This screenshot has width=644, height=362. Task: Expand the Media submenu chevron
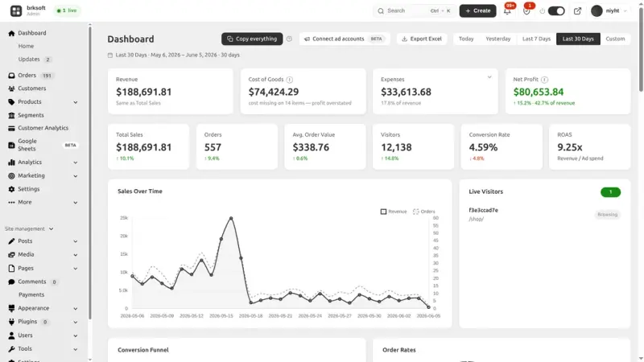[76, 255]
